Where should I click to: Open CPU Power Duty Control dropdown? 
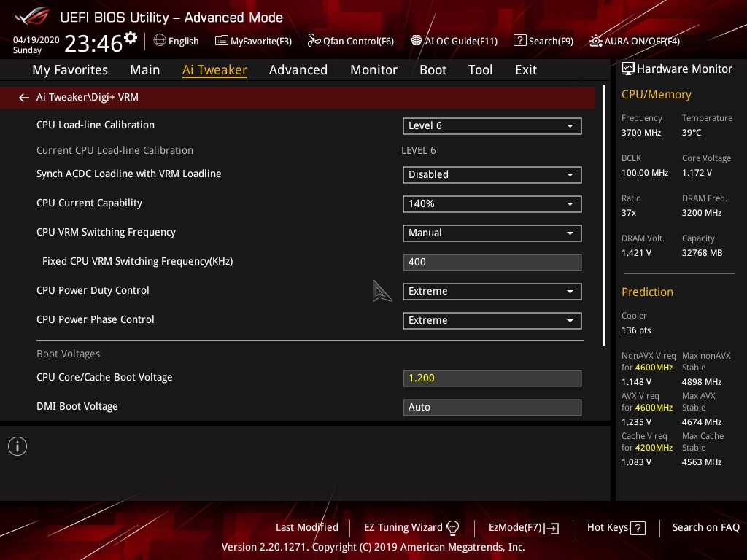(x=492, y=292)
